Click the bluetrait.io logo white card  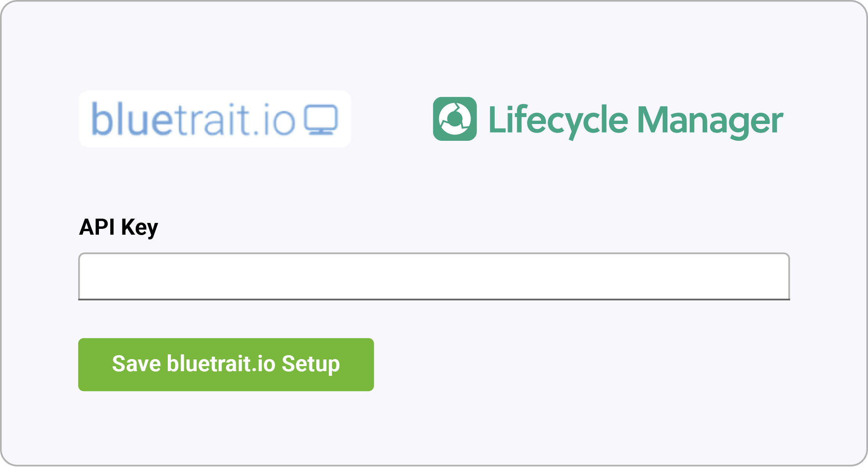(x=215, y=119)
